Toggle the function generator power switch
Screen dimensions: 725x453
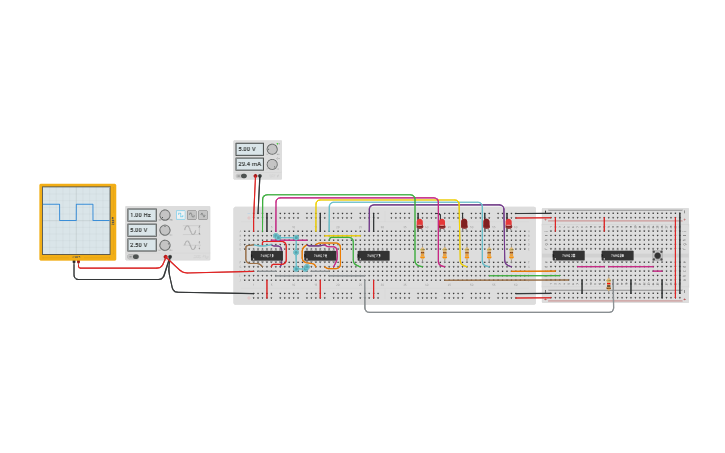coord(134,257)
